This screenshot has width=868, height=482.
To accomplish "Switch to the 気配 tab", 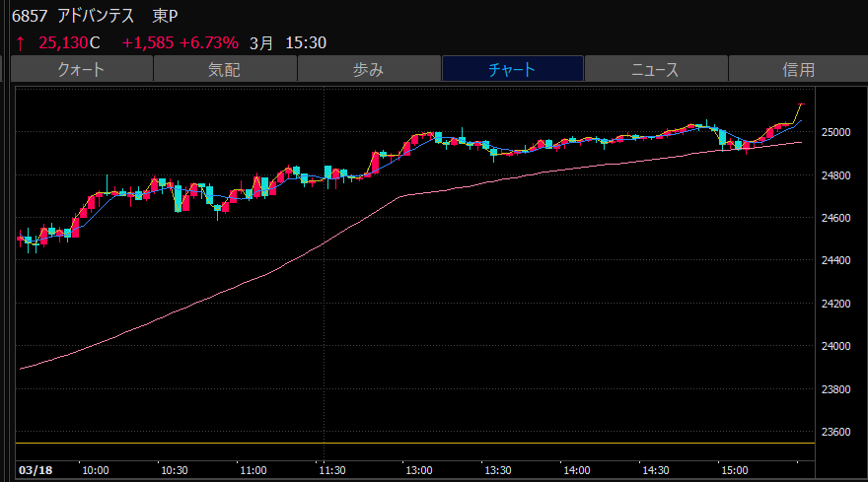I will pos(224,69).
